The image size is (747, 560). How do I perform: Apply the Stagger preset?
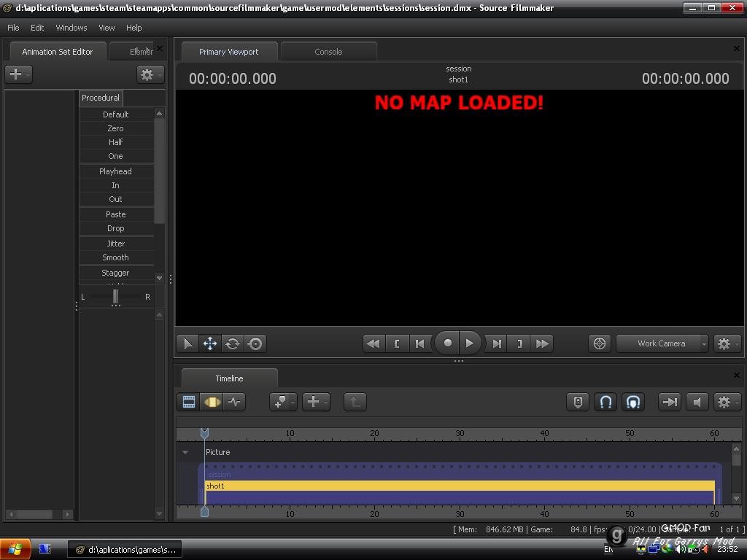(116, 273)
